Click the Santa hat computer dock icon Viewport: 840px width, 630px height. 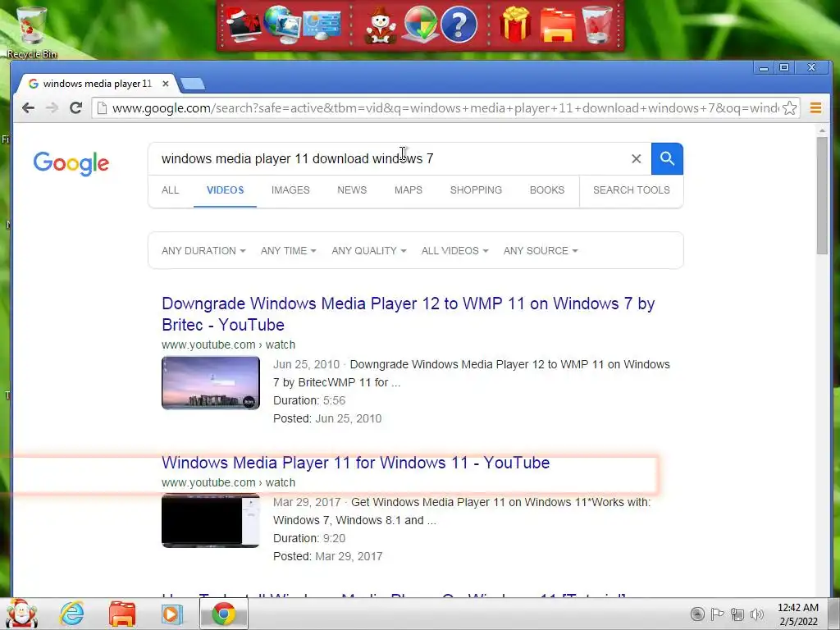pyautogui.click(x=244, y=24)
